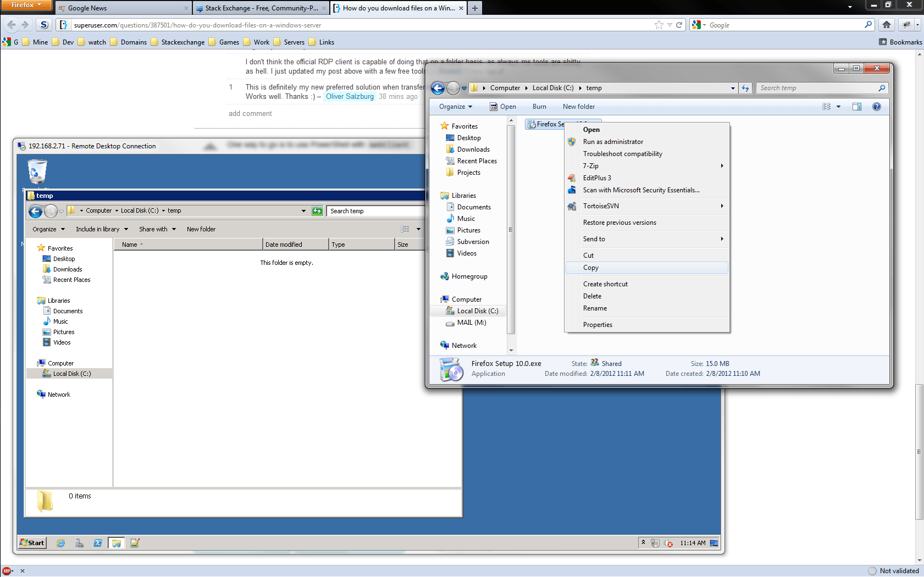
Task: Click New folder in remote temp window
Action: [201, 229]
